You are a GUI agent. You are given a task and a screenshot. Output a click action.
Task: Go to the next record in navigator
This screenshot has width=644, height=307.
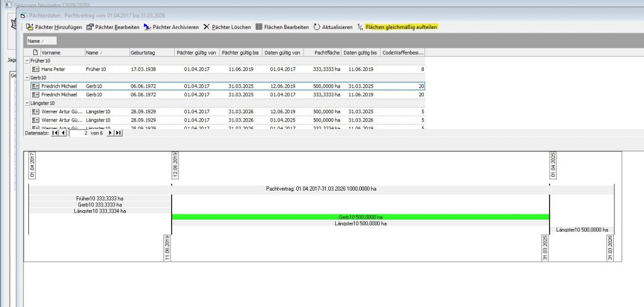(x=111, y=133)
